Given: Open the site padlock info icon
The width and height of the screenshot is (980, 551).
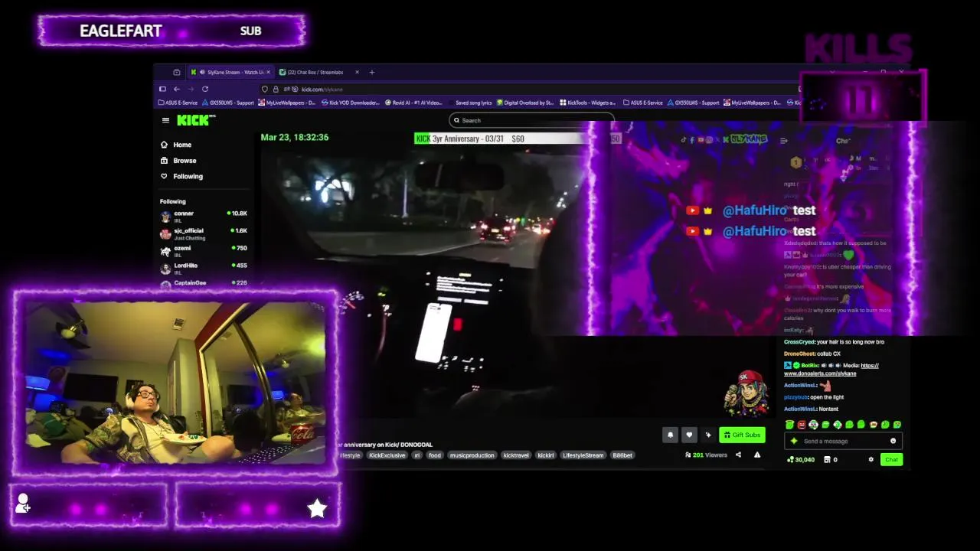Looking at the screenshot, I should point(276,89).
